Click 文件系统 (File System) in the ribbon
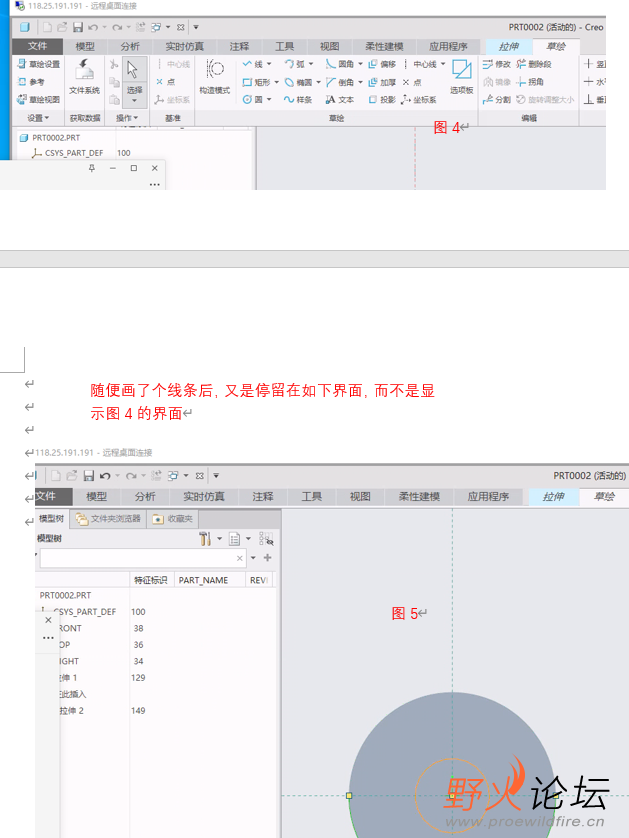Image resolution: width=629 pixels, height=838 pixels. tap(84, 77)
